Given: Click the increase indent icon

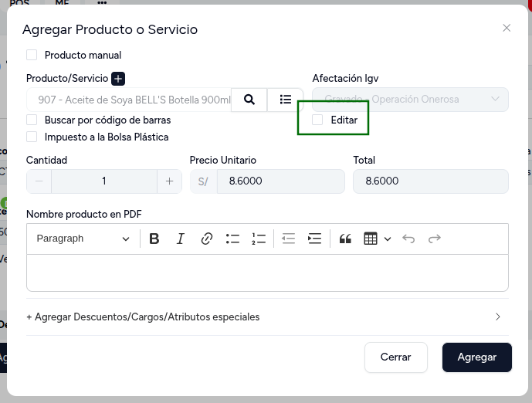Looking at the screenshot, I should (x=314, y=239).
